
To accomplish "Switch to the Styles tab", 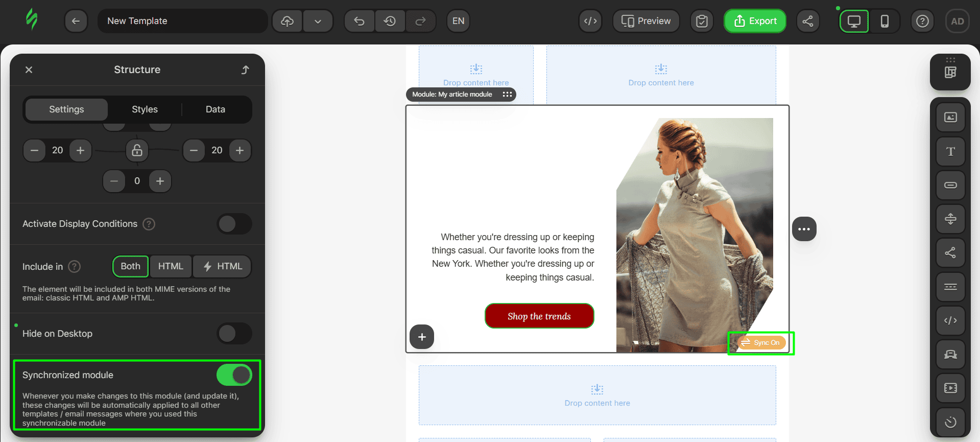I will coord(145,109).
